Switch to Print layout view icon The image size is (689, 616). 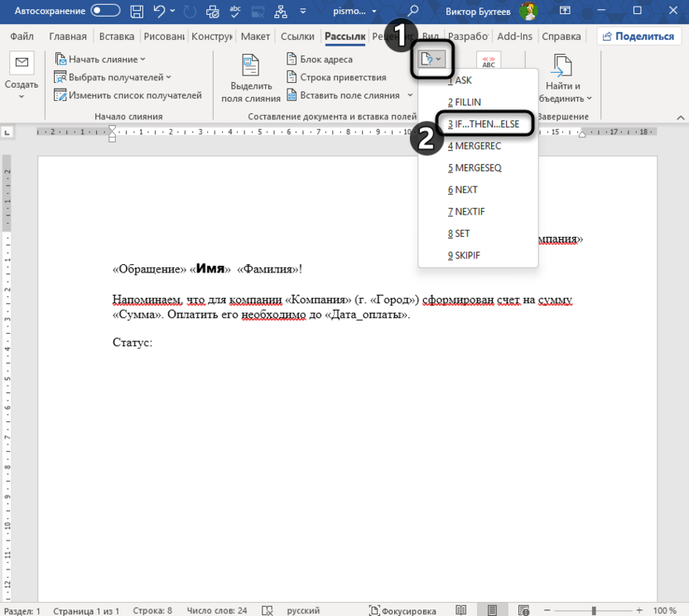492,610
